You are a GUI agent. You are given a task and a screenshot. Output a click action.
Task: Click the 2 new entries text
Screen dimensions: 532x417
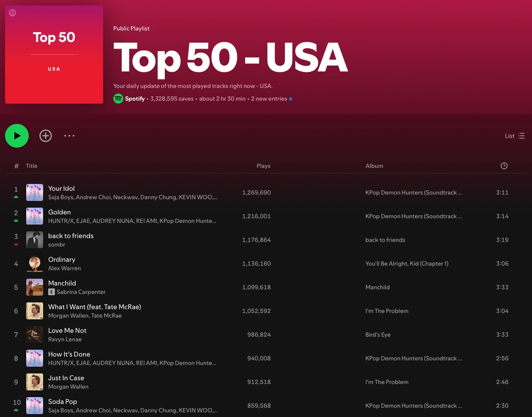tap(269, 99)
